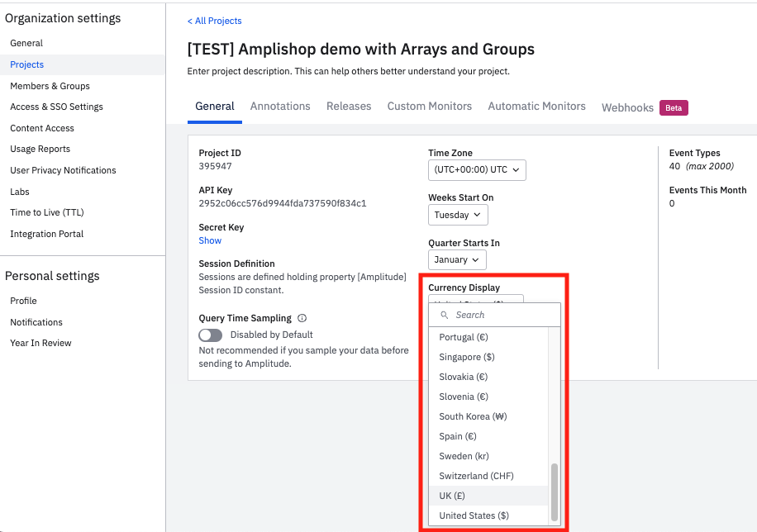Open Notifications under Personal settings
The image size is (757, 532).
tap(36, 322)
